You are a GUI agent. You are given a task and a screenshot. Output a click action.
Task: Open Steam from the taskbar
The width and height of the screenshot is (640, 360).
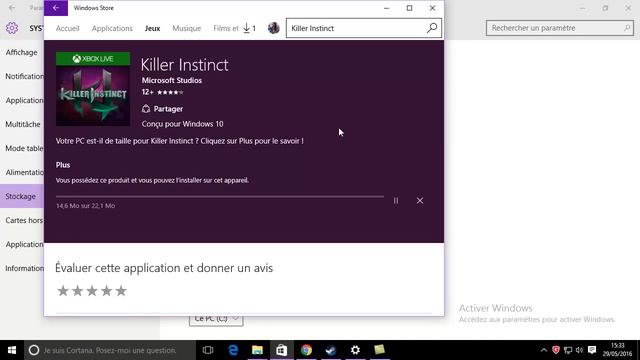click(x=331, y=350)
